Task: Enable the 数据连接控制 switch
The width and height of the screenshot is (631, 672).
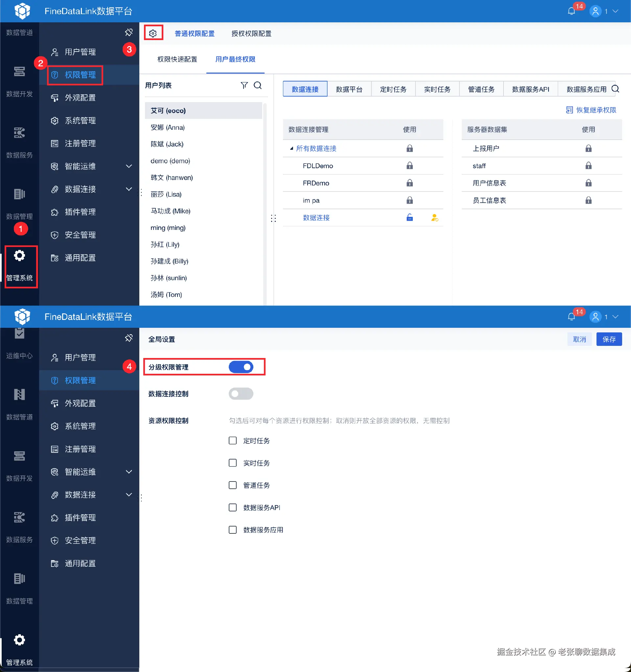Action: [241, 393]
